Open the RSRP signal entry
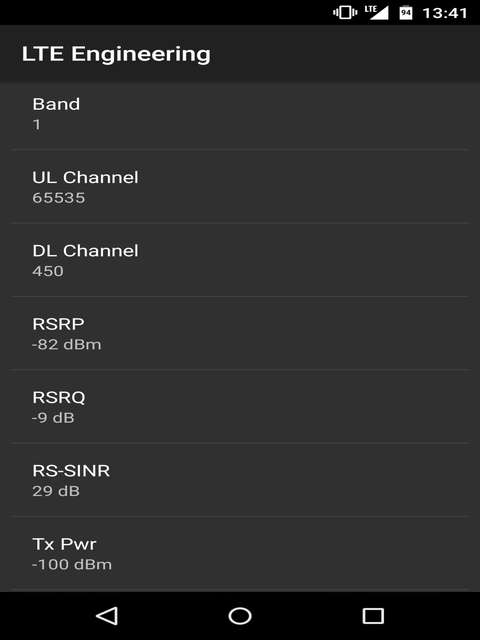This screenshot has width=480, height=640. click(240, 333)
